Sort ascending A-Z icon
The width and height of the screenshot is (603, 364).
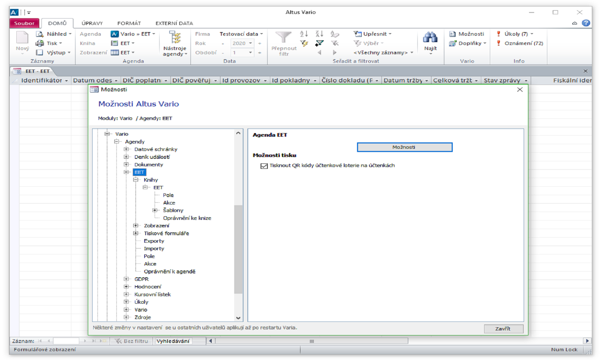[304, 34]
